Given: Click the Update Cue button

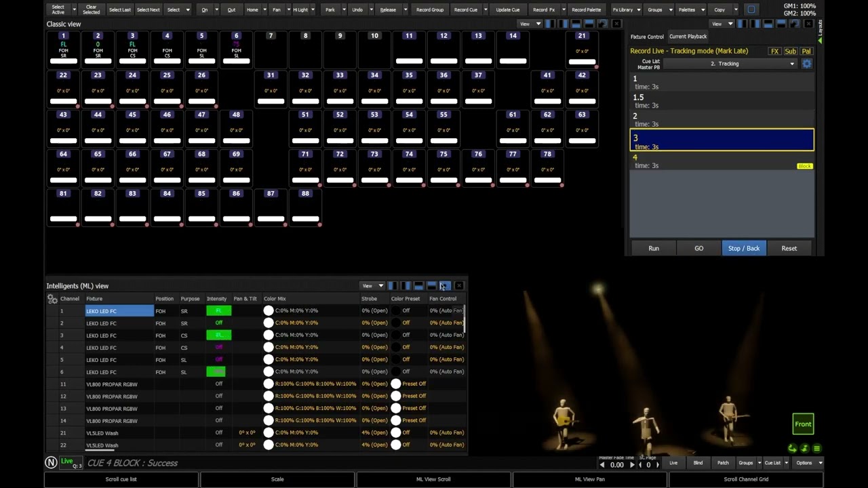Looking at the screenshot, I should coord(507,9).
